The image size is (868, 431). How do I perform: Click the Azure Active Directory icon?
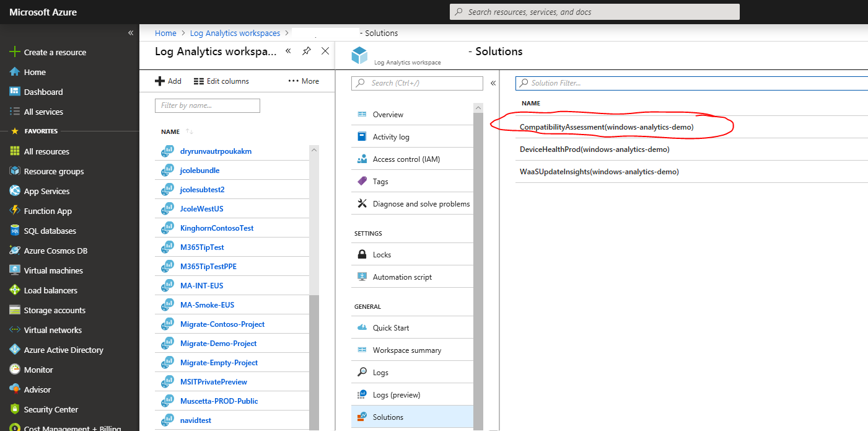point(15,350)
